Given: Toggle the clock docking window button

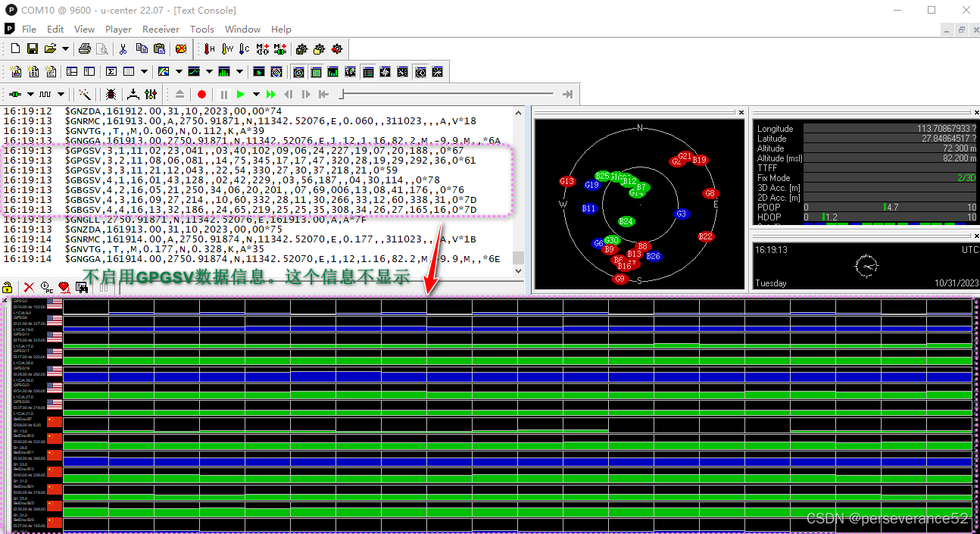Looking at the screenshot, I should (420, 72).
